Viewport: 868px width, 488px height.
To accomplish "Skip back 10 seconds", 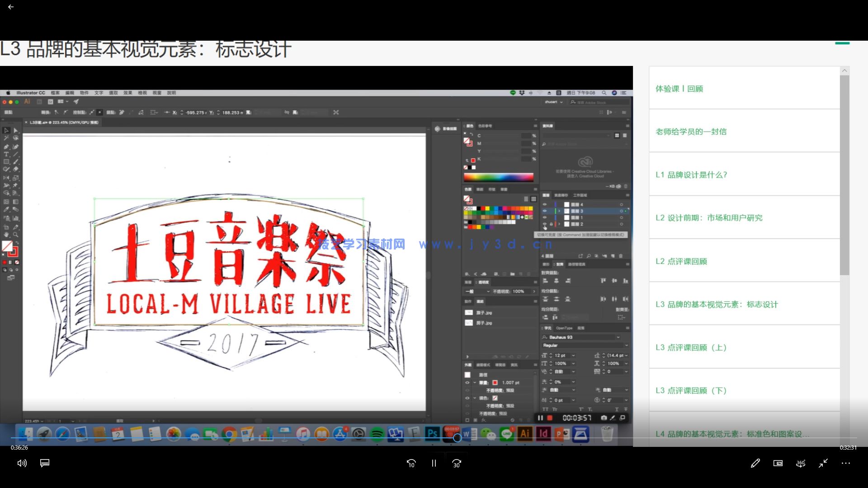I will click(411, 463).
